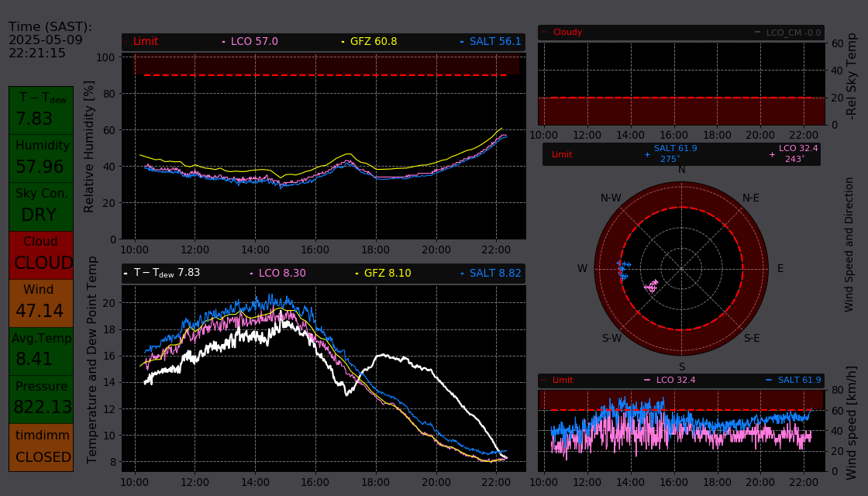Click the timdimm CLOSED status box
The width and height of the screenshot is (868, 496).
41,448
